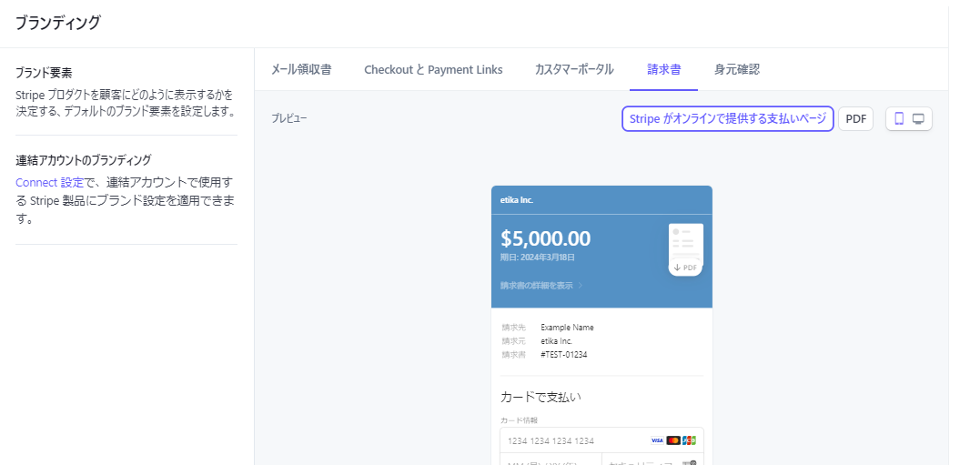Screen dimensions: 980x465
Task: Click the カードで支払い heading
Action: (x=542, y=397)
